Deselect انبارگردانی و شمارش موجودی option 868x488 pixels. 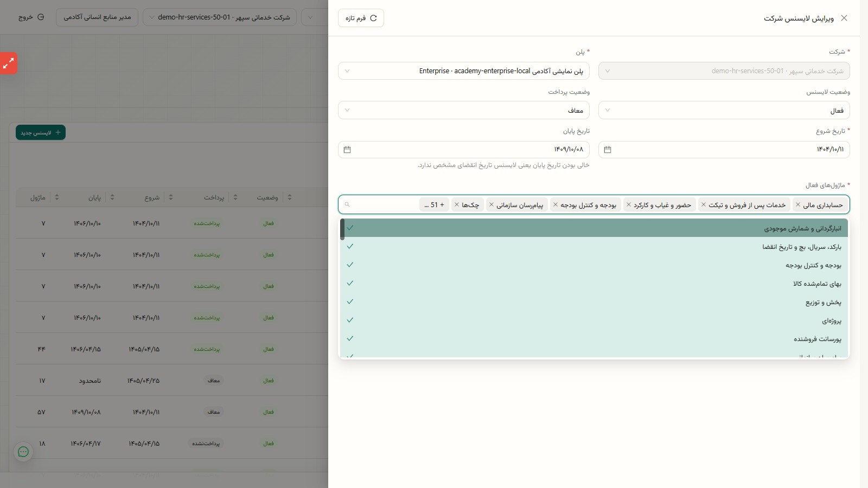[x=594, y=228]
